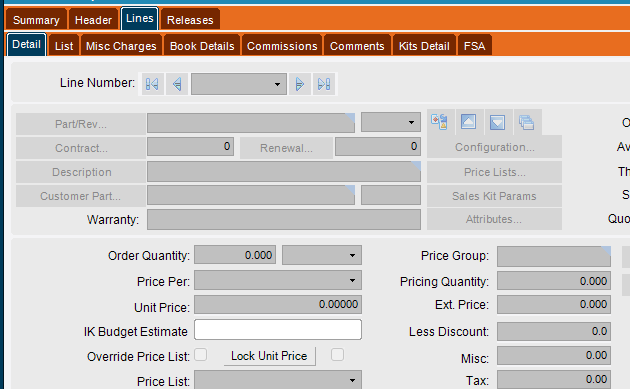630x389 pixels.
Task: Click the Part/Rev... button
Action: [81, 124]
